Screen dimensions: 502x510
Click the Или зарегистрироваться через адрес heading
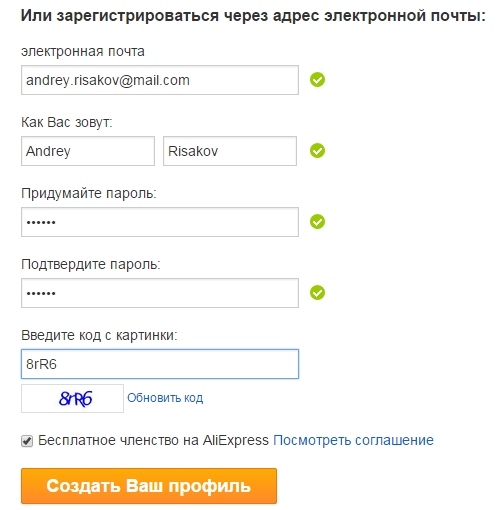coord(253,16)
